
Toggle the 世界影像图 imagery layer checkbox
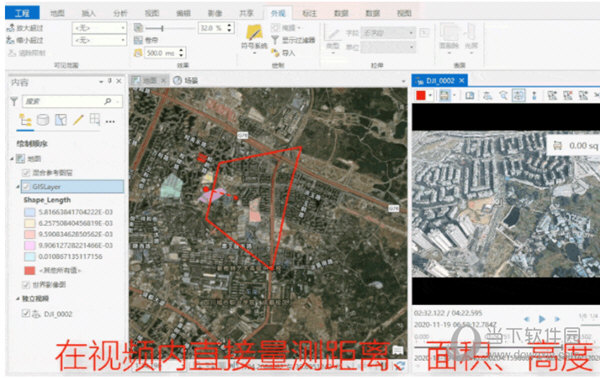[x=26, y=284]
